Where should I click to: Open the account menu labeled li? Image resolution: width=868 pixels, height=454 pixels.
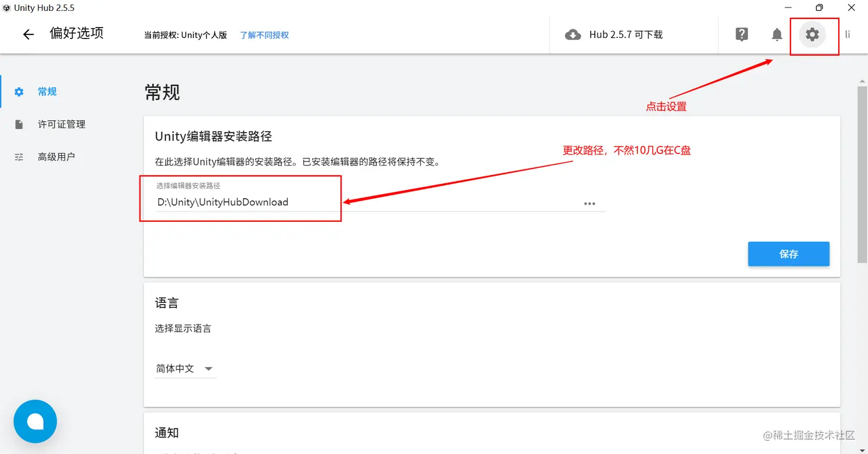click(847, 34)
